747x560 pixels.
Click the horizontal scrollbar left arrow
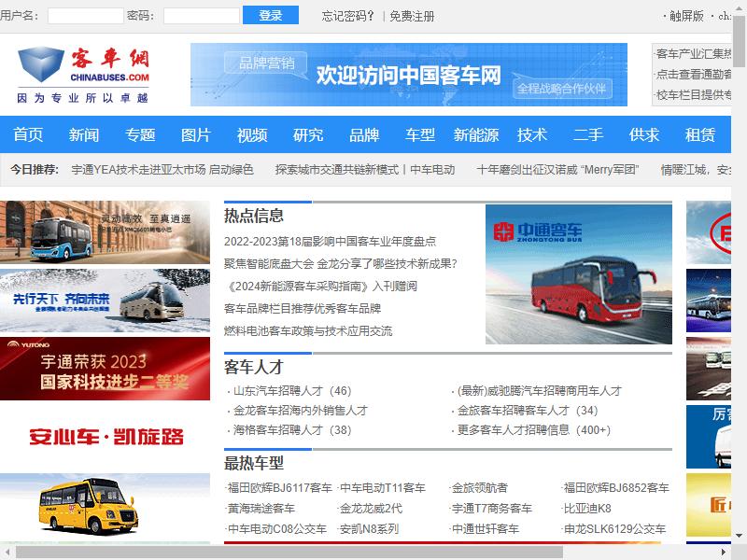pyautogui.click(x=7, y=552)
